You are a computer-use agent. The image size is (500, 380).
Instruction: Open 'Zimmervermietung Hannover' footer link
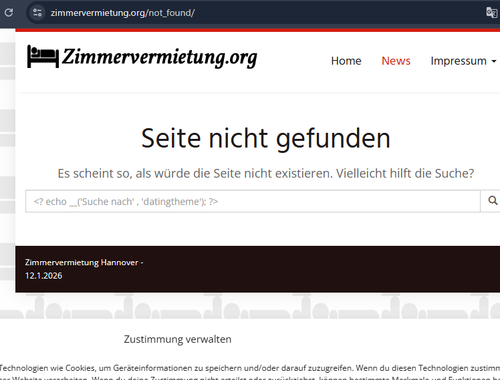[x=81, y=263]
